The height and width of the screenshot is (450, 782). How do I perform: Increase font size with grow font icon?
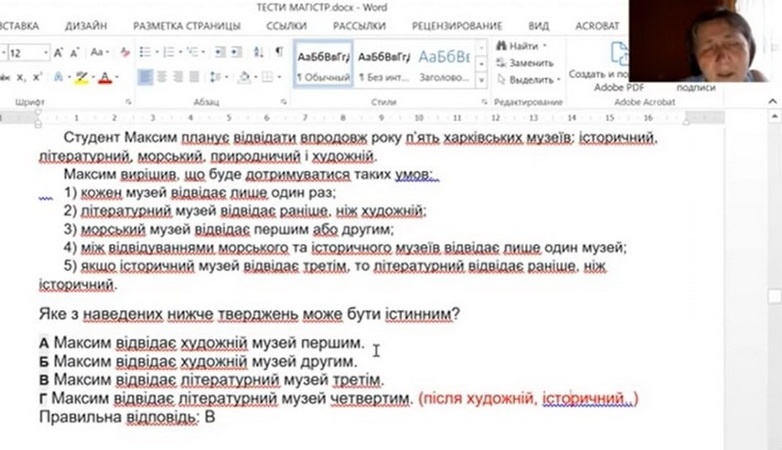(59, 52)
